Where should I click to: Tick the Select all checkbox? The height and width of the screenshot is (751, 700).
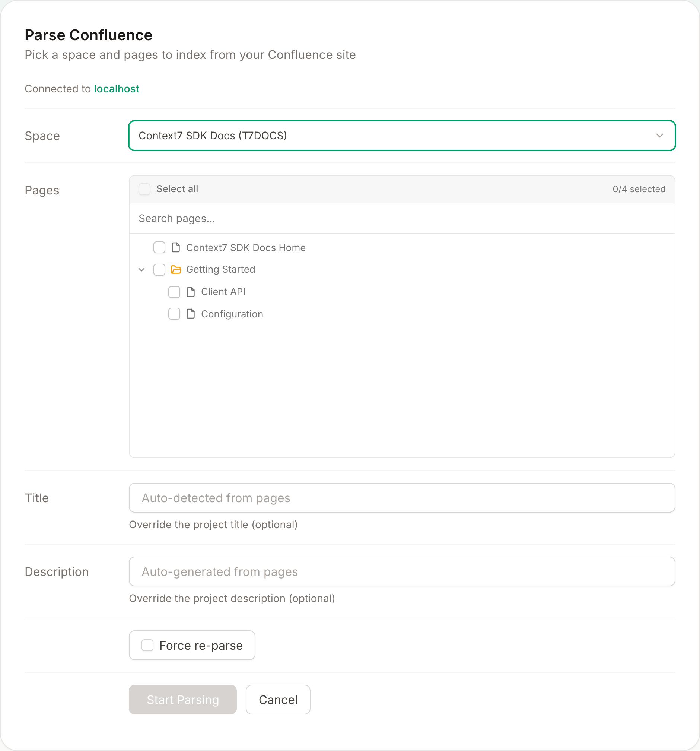tap(144, 189)
